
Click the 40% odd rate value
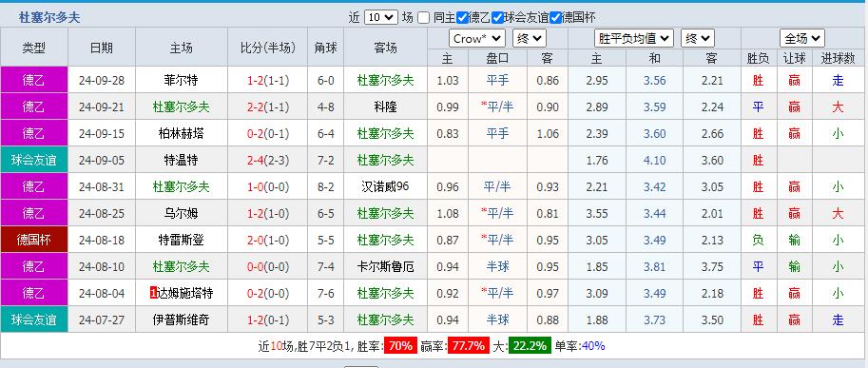click(x=593, y=346)
